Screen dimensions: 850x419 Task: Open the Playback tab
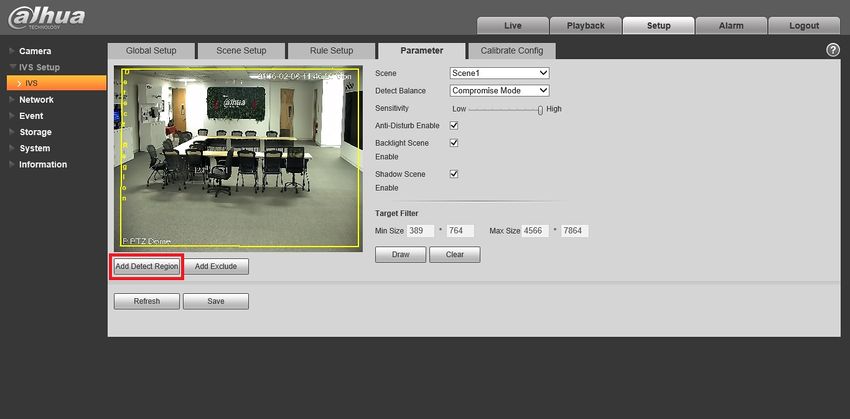[x=585, y=25]
